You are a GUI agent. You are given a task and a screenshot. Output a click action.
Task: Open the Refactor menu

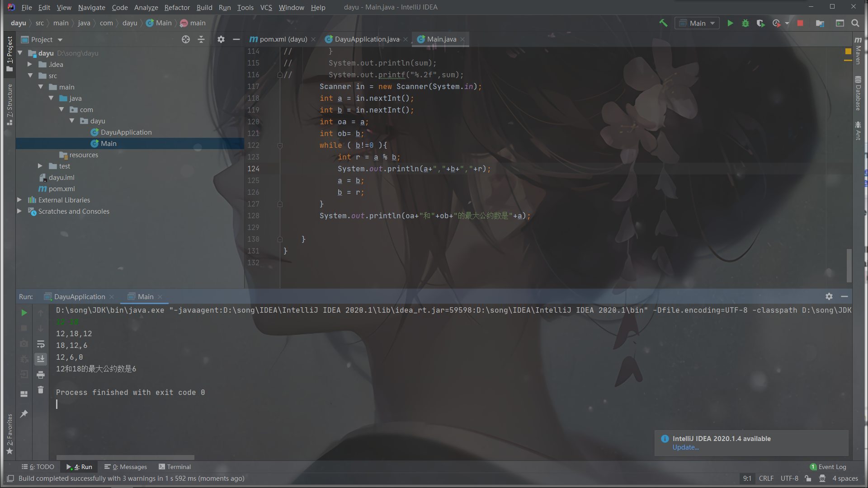pos(177,7)
